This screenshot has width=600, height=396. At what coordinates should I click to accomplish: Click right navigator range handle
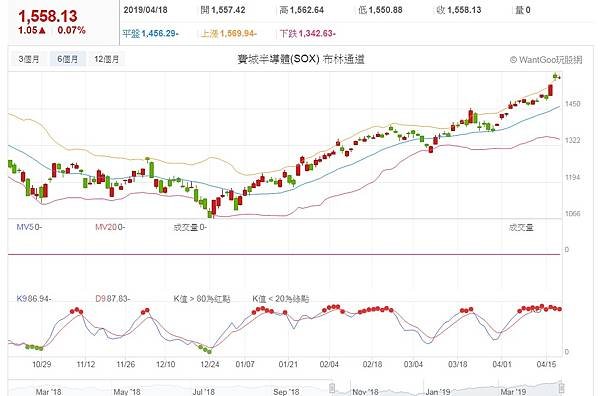pos(561,388)
